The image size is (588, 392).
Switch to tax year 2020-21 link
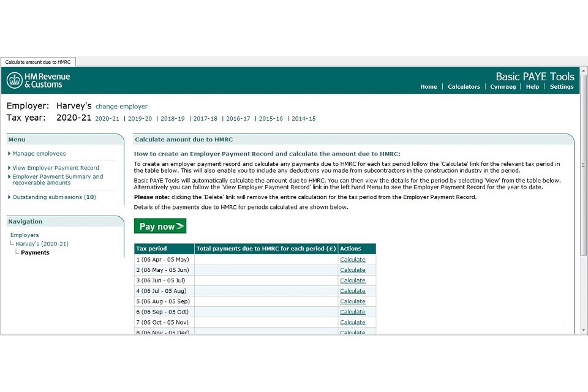point(107,119)
